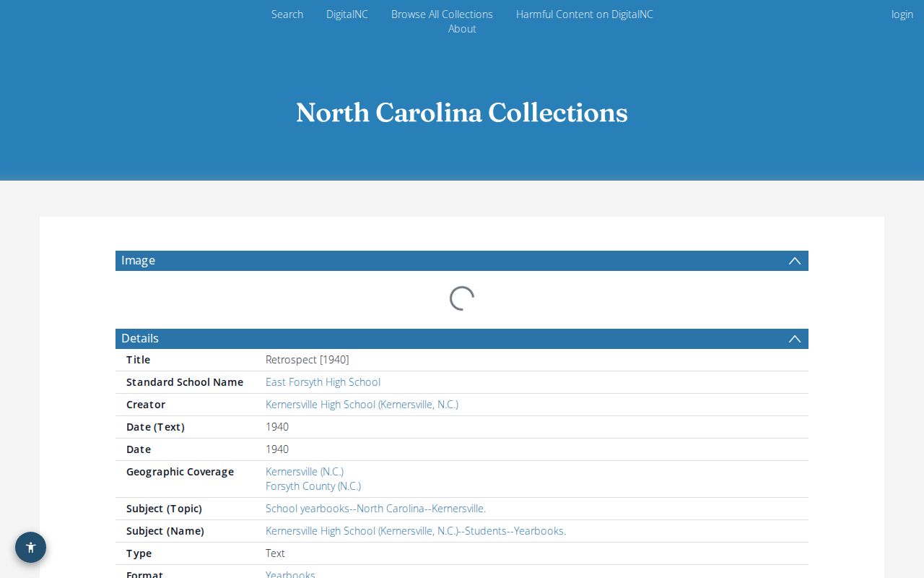Click the Title field label
The image size is (924, 578).
[x=138, y=360]
